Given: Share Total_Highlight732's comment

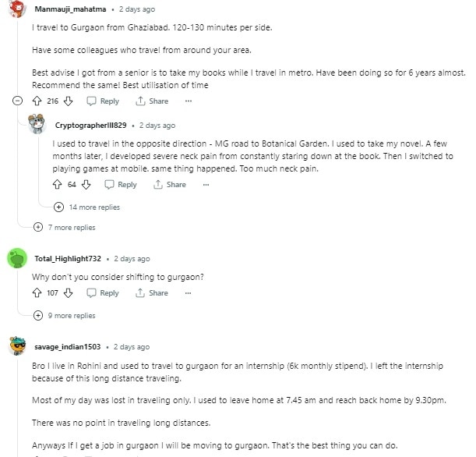Looking at the screenshot, I should [152, 293].
